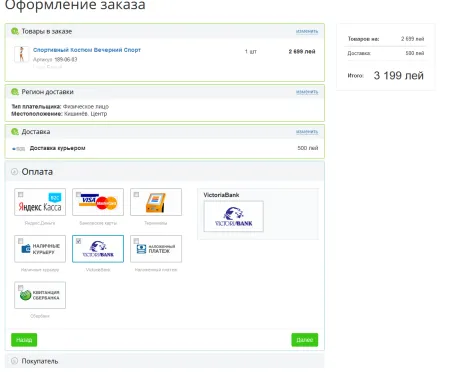Click the 3 199 лей total

399,75
